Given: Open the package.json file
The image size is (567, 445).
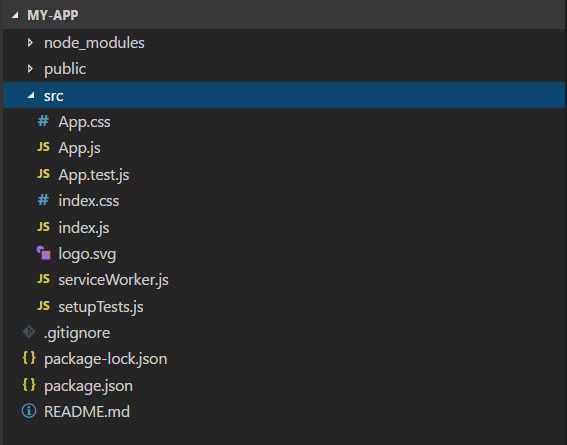Looking at the screenshot, I should 88,386.
